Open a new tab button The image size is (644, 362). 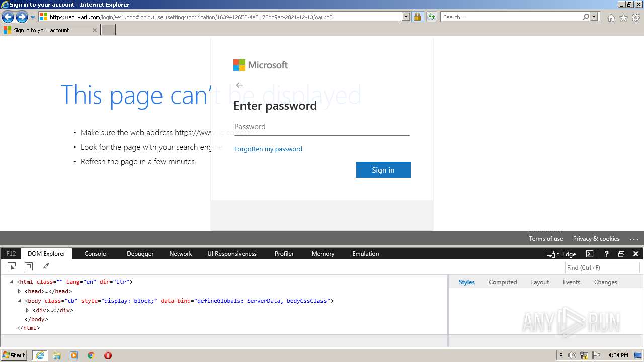pyautogui.click(x=108, y=30)
